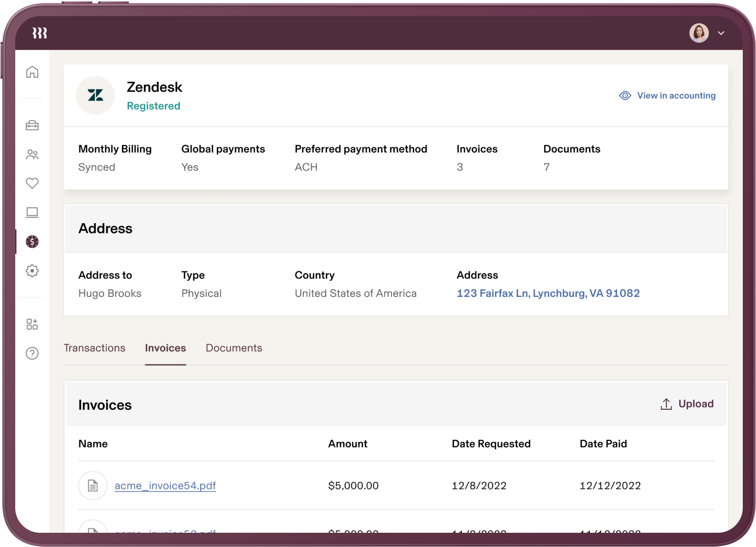Open the People icon in sidebar

click(x=32, y=155)
